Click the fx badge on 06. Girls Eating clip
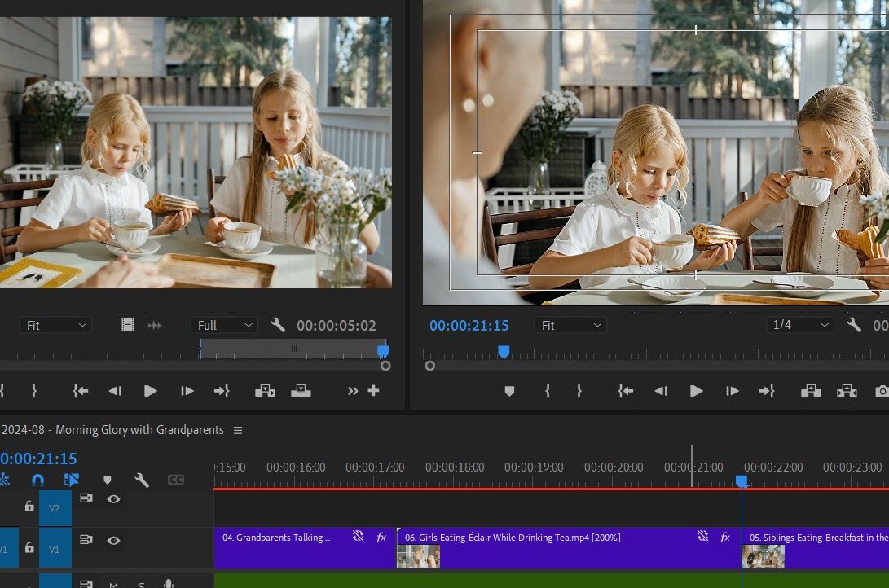Viewport: 889px width, 588px height. click(x=725, y=537)
